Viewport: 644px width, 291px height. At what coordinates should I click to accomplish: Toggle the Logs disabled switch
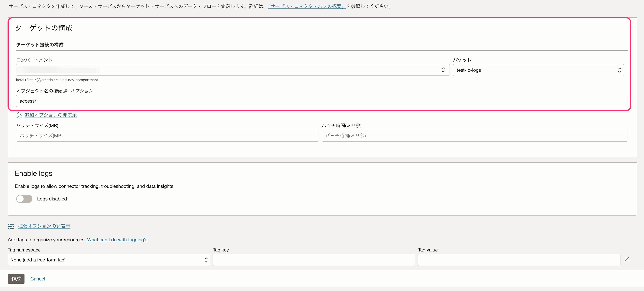tap(24, 199)
